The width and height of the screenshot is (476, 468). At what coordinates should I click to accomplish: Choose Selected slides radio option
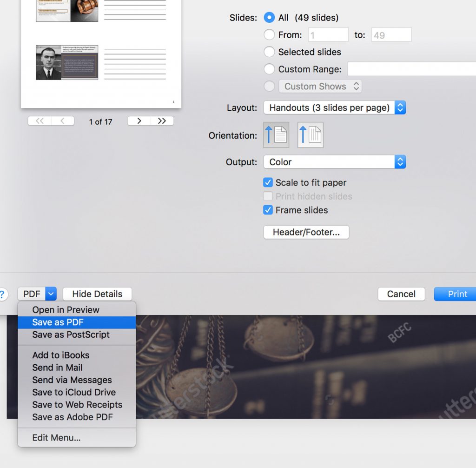pos(269,52)
